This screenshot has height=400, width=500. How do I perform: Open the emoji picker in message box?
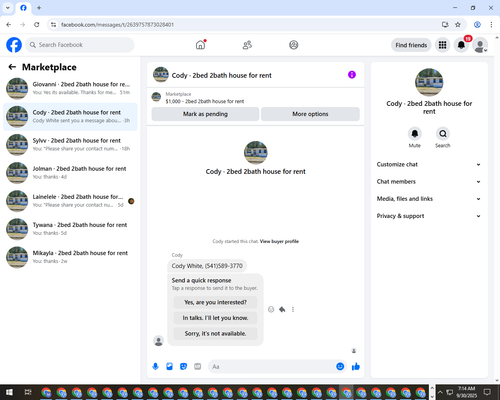[x=340, y=367]
